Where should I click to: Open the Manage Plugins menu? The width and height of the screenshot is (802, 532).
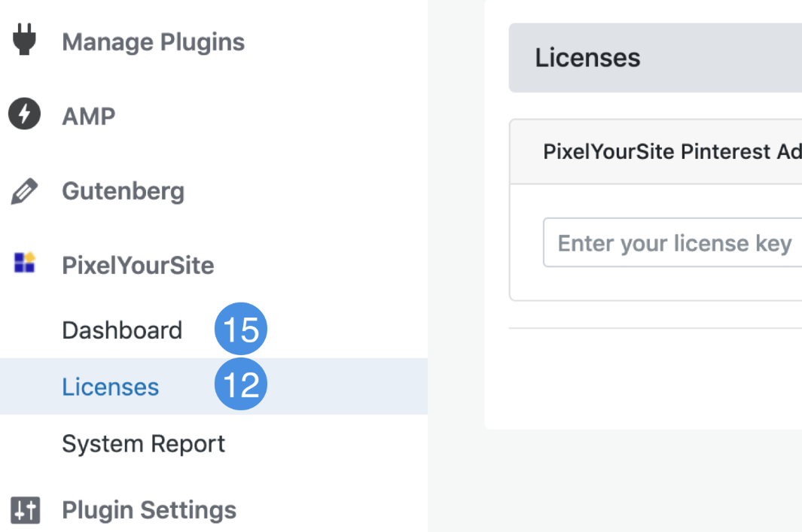[x=153, y=42]
